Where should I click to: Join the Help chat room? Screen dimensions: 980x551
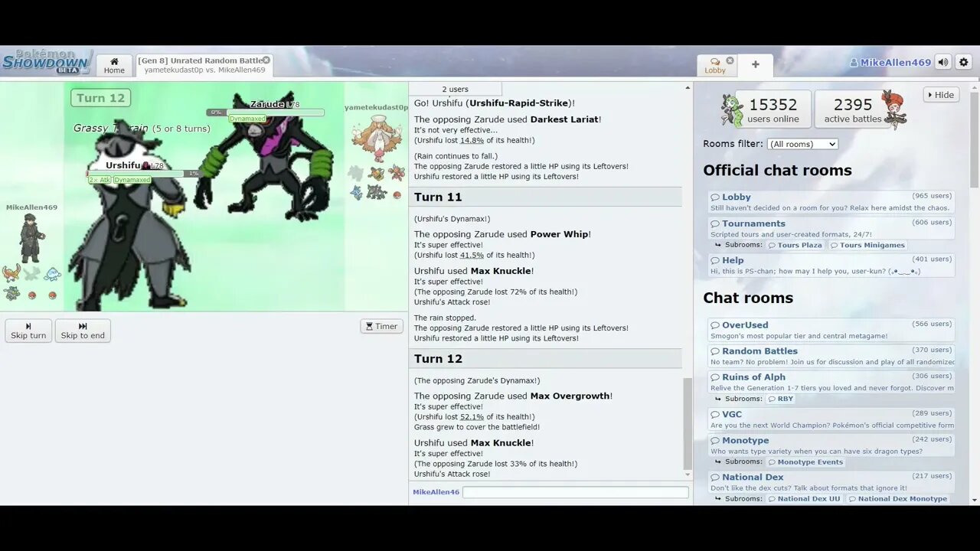(x=831, y=266)
